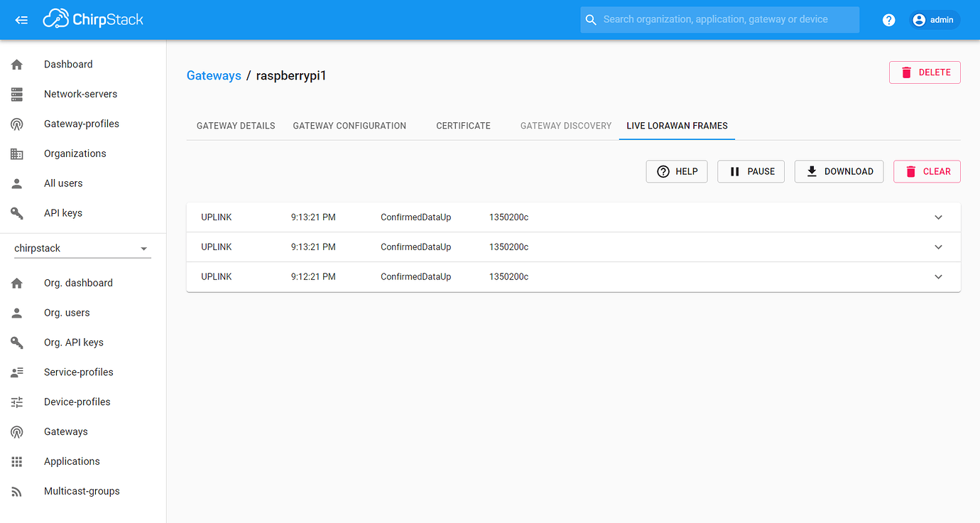
Task: Switch to the Gateway Configuration tab
Action: [x=349, y=126]
